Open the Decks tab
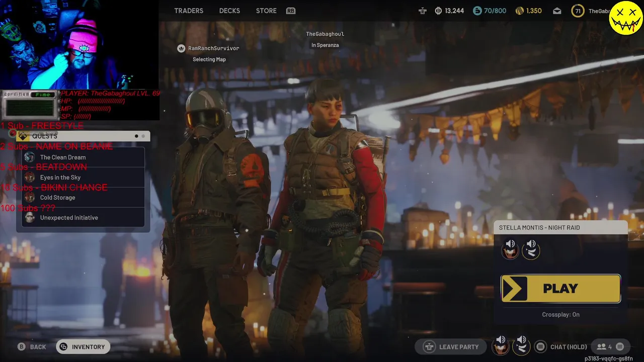644x362 pixels. (229, 11)
